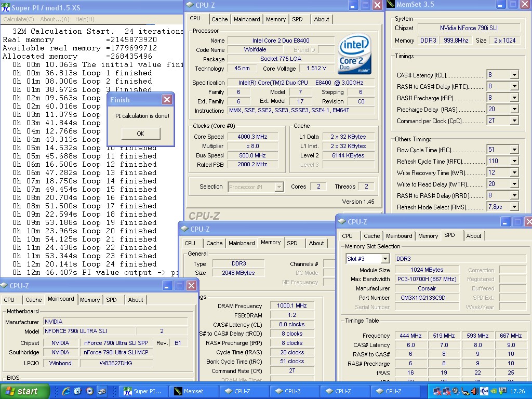The image size is (532, 399).
Task: Click the grey speaker audio manager tray icon
Action: click(x=456, y=392)
